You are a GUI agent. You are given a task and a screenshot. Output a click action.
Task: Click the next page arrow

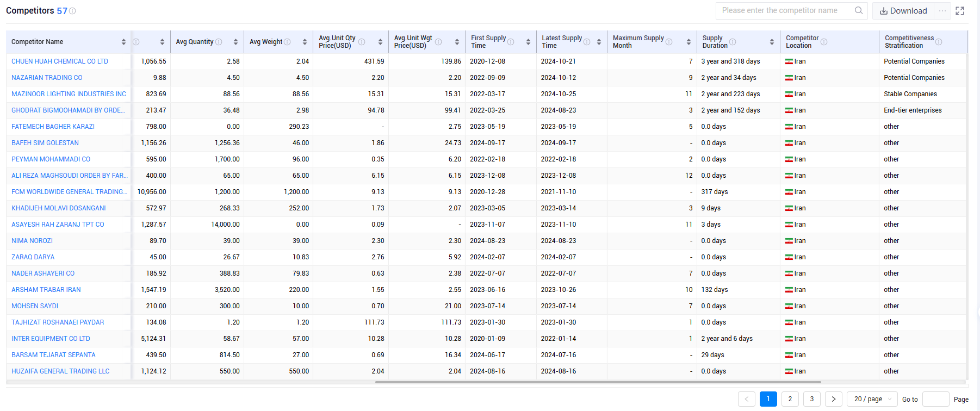[834, 399]
